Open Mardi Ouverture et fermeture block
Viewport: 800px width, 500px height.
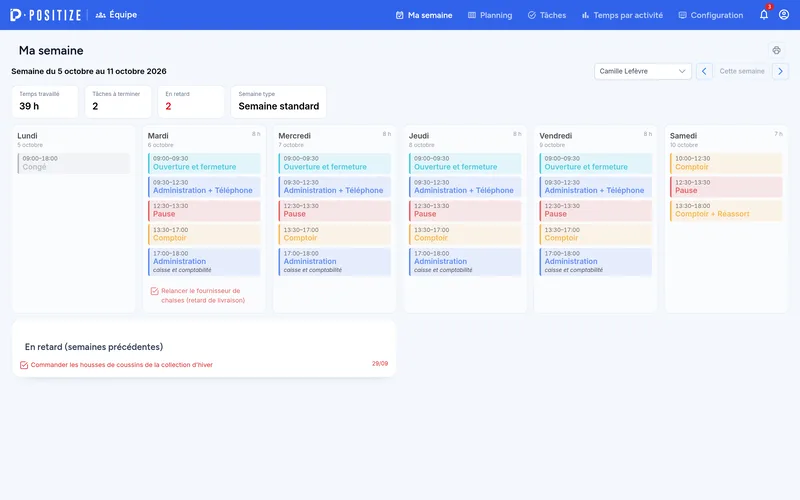tap(204, 163)
